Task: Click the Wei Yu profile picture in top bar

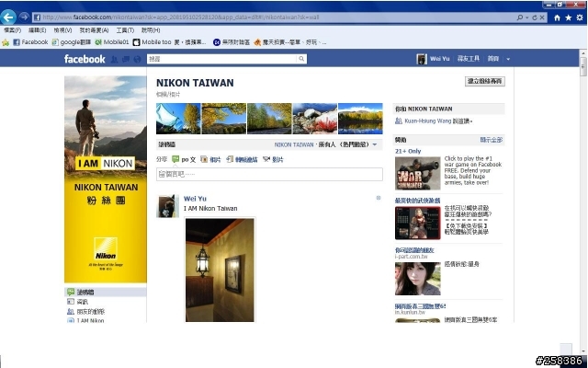Action: tap(422, 59)
